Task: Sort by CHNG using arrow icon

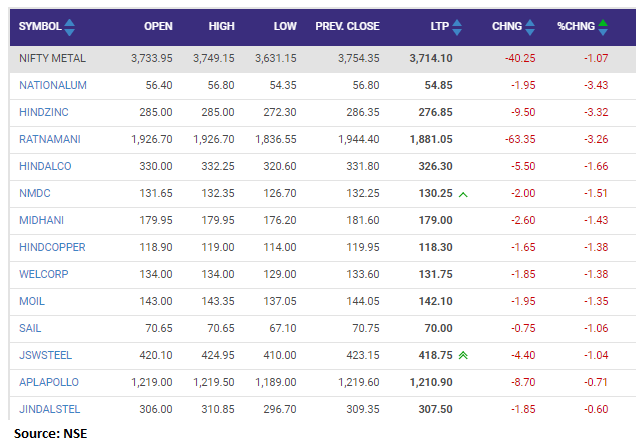Action: click(x=530, y=27)
